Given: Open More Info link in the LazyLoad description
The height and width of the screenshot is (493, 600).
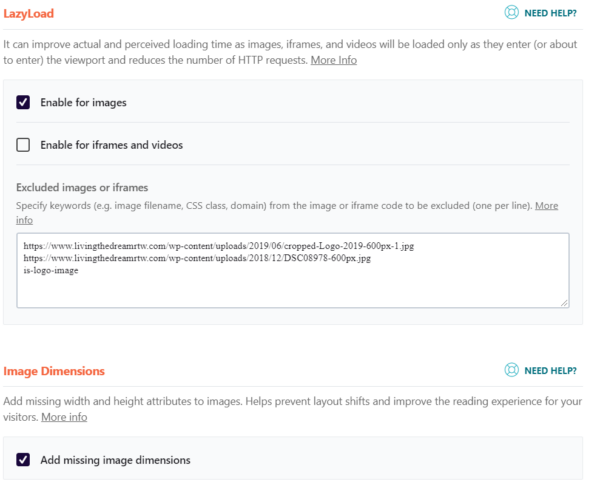Looking at the screenshot, I should [x=334, y=60].
